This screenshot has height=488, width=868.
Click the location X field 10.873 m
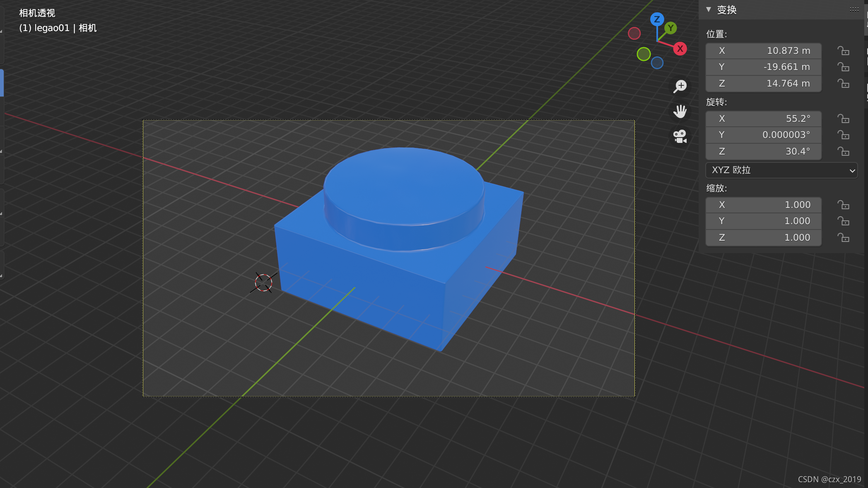[763, 51]
